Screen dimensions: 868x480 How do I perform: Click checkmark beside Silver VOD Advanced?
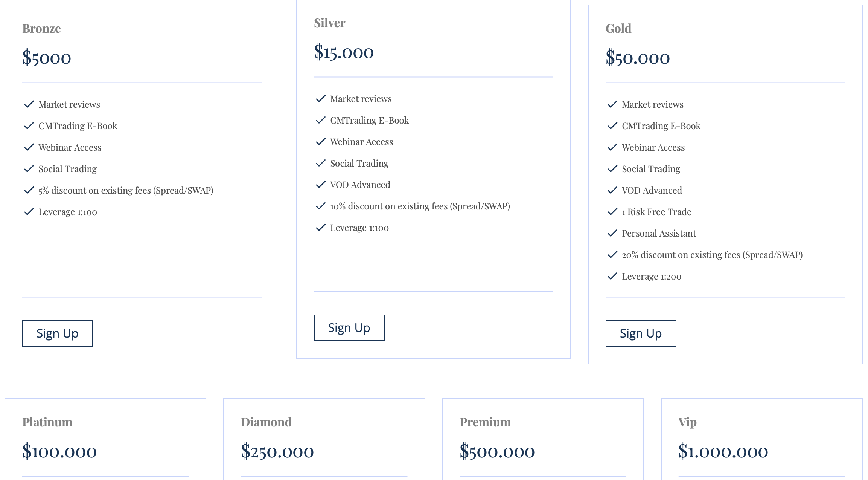(321, 185)
